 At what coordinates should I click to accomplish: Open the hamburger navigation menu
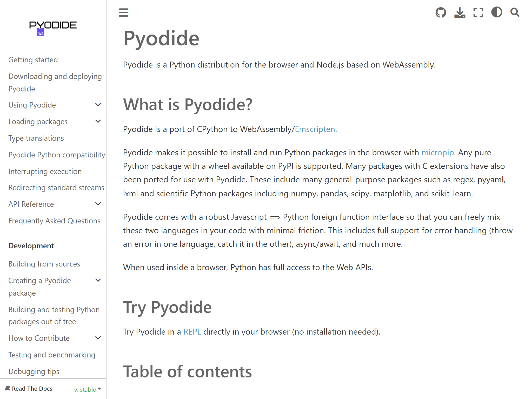[x=123, y=12]
